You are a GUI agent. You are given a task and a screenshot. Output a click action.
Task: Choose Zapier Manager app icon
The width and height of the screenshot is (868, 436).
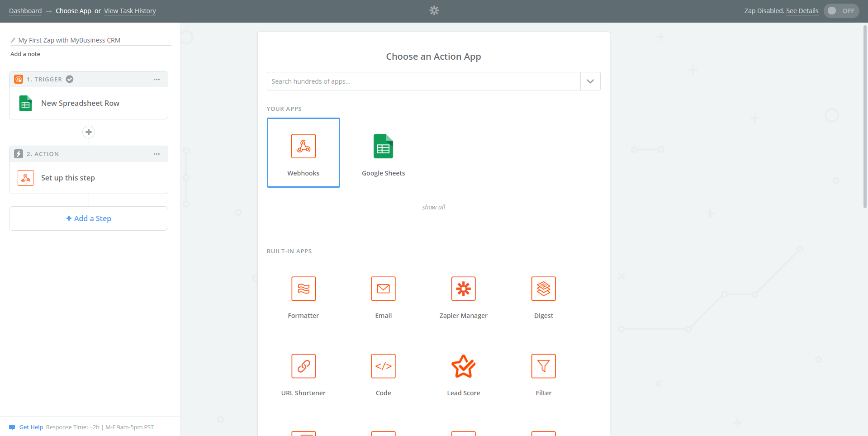coord(463,289)
